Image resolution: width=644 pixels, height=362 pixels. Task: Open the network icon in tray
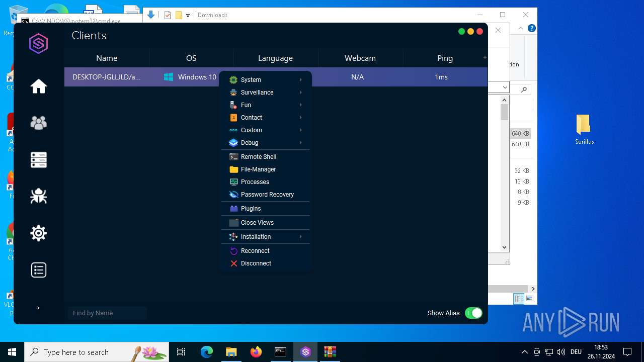point(549,352)
